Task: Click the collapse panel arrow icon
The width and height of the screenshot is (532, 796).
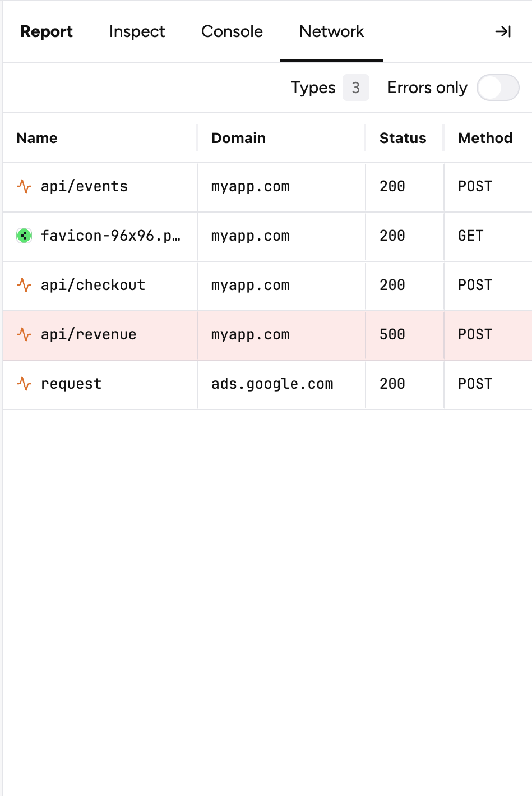Action: 503,32
